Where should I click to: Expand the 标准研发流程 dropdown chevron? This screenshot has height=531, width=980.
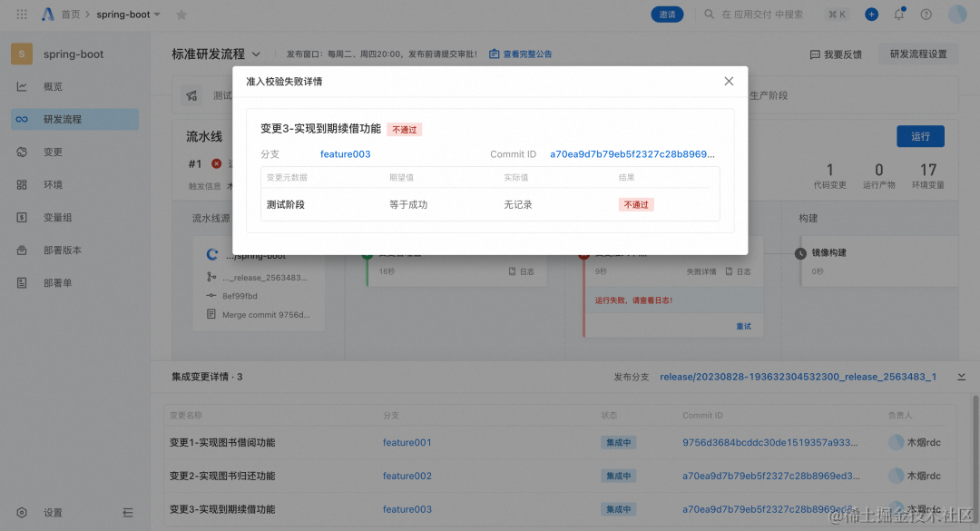tap(256, 54)
